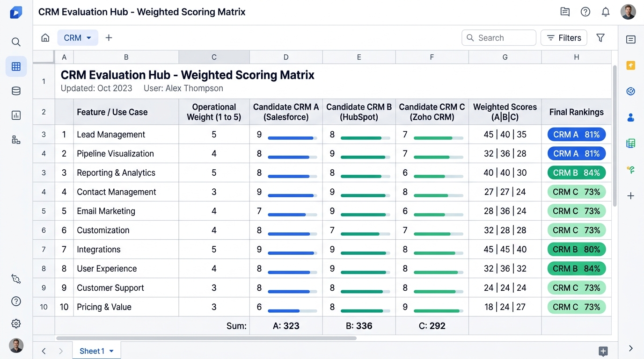This screenshot has width=644, height=359.
Task: Open the search icon in left sidebar
Action: click(16, 42)
